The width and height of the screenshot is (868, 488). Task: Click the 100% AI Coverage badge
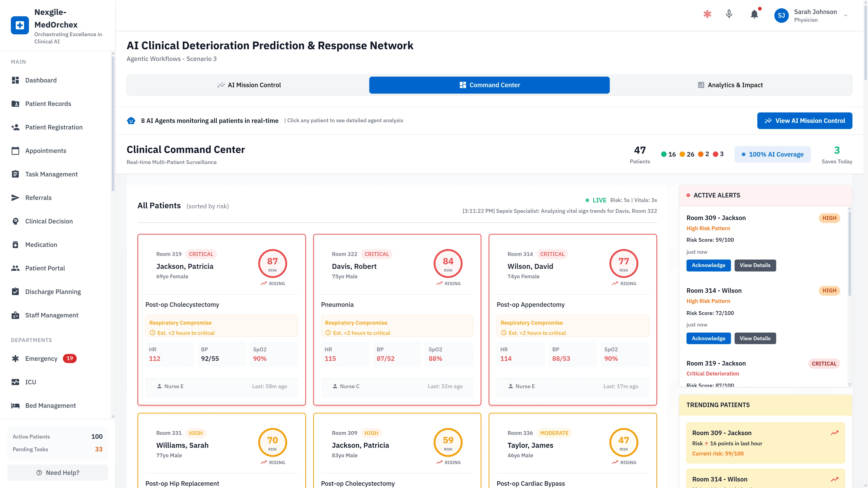tap(773, 154)
